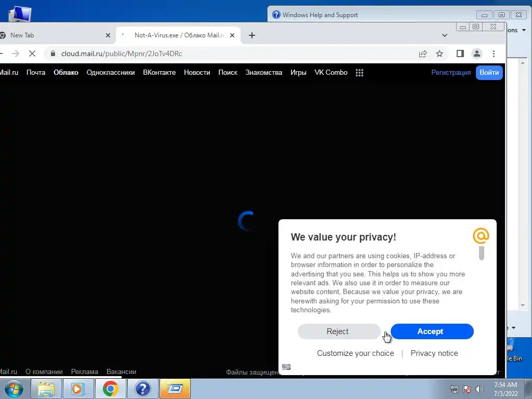Go to ВКонтакте link
Image resolution: width=532 pixels, height=399 pixels.
(159, 73)
